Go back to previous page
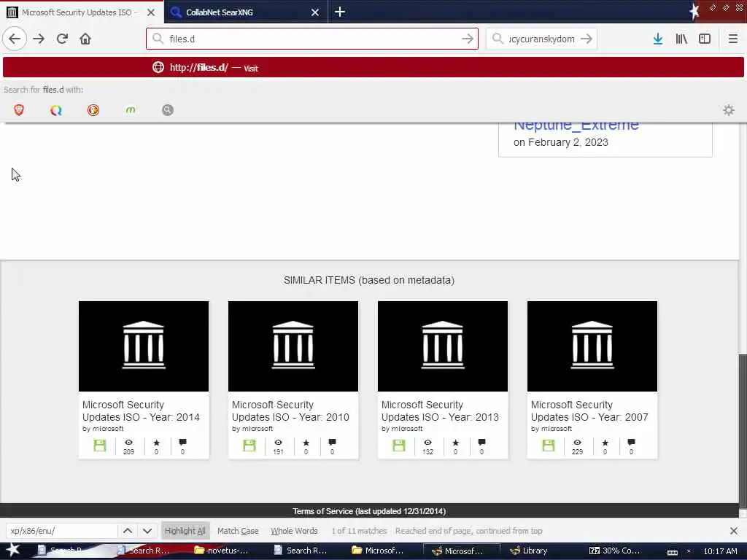 coord(15,39)
